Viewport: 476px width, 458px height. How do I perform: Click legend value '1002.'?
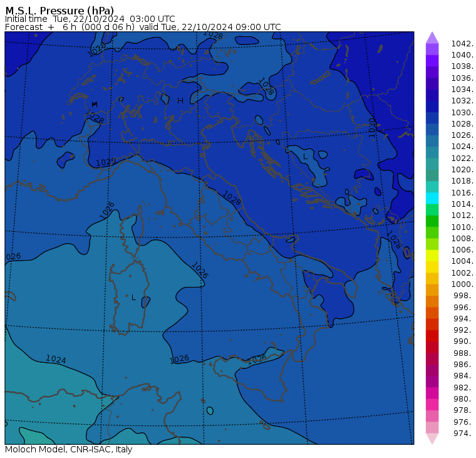[462, 273]
